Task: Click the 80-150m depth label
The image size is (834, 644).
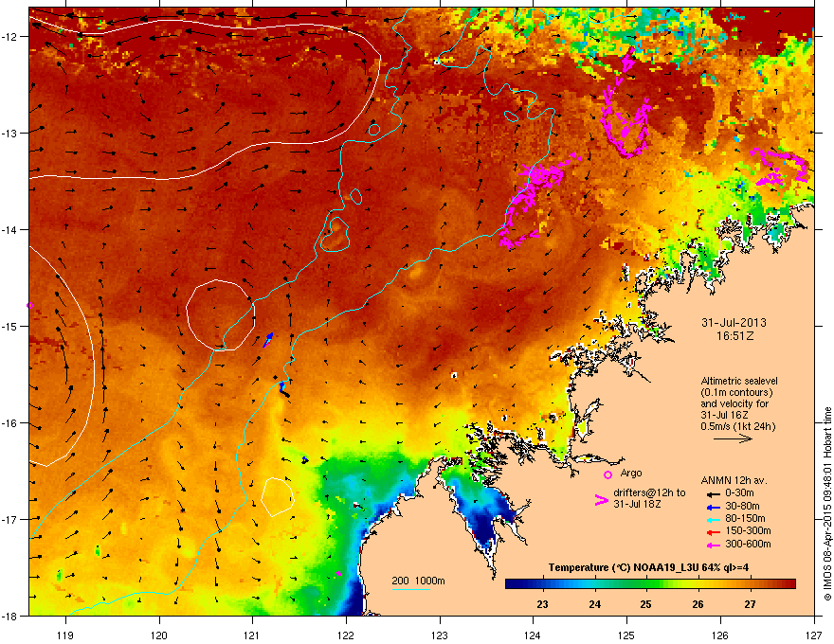Action: point(745,519)
